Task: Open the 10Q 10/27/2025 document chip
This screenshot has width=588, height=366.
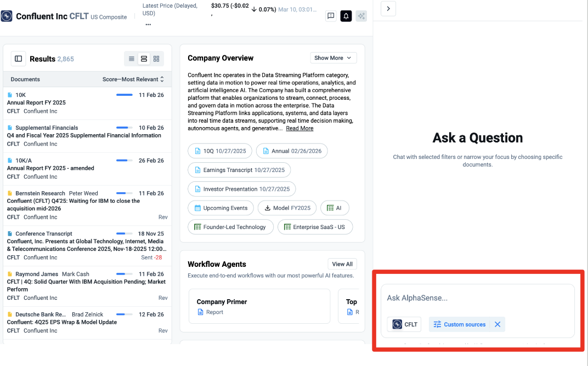Action: pyautogui.click(x=220, y=151)
